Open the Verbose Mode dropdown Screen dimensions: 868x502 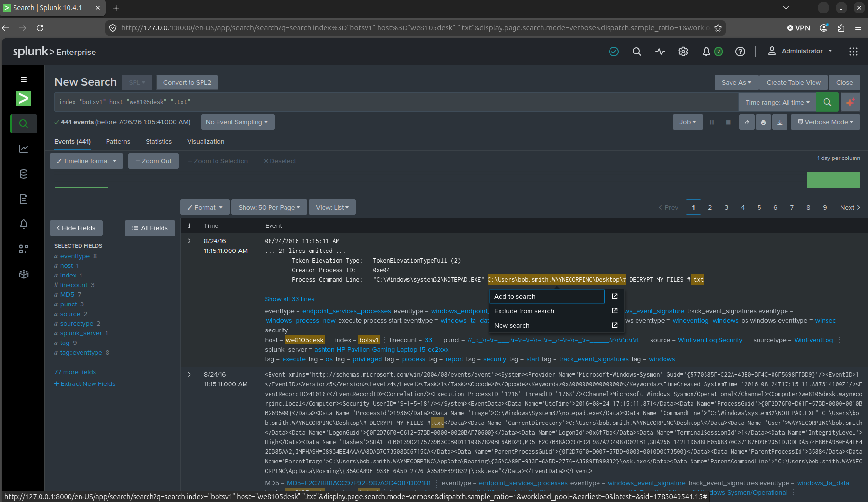click(x=826, y=122)
